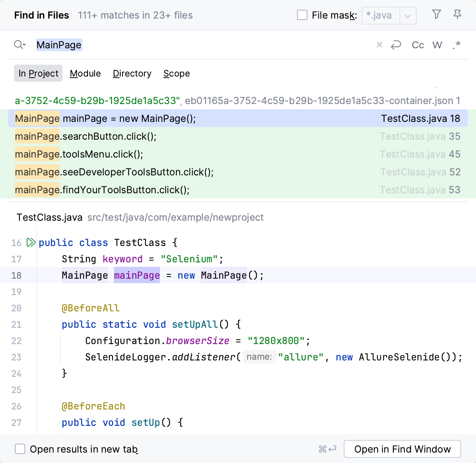This screenshot has height=463, width=476.
Task: Pin the Find in Files window
Action: pos(457,14)
